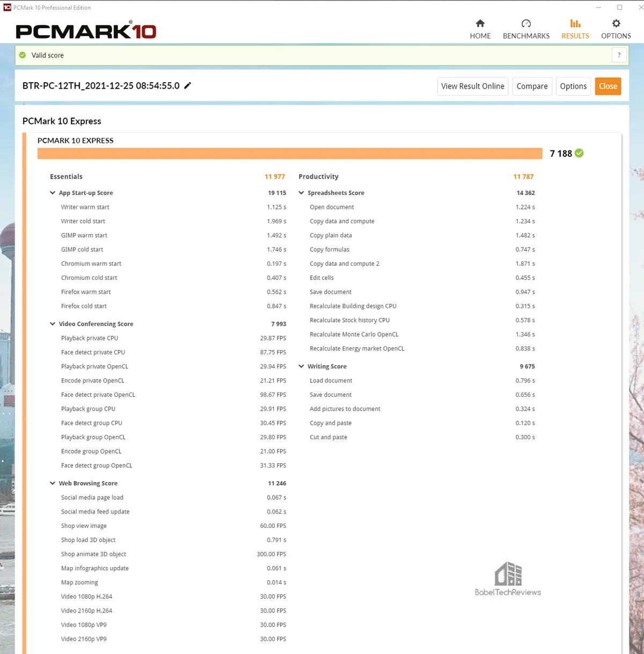Maximize the PCMark 10 window

[x=619, y=8]
